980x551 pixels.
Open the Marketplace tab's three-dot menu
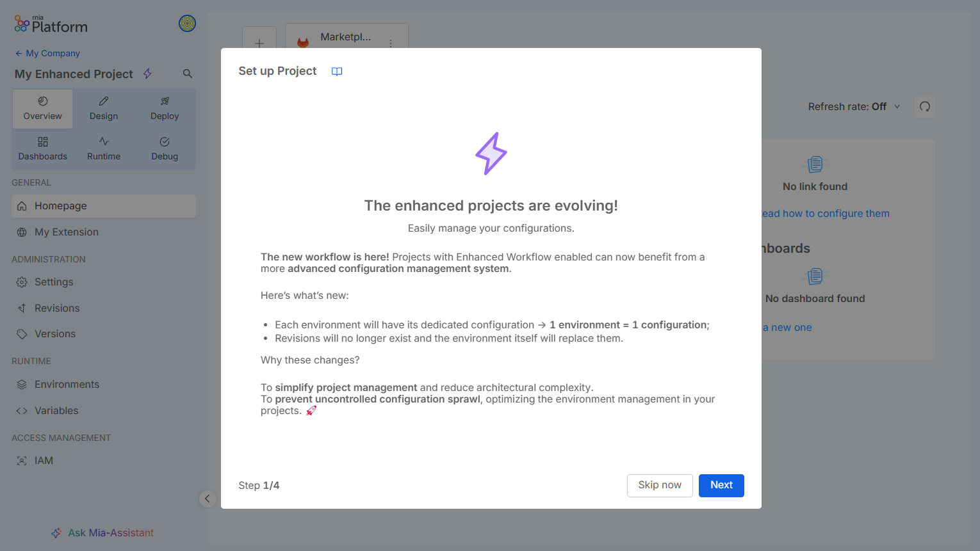pos(391,43)
